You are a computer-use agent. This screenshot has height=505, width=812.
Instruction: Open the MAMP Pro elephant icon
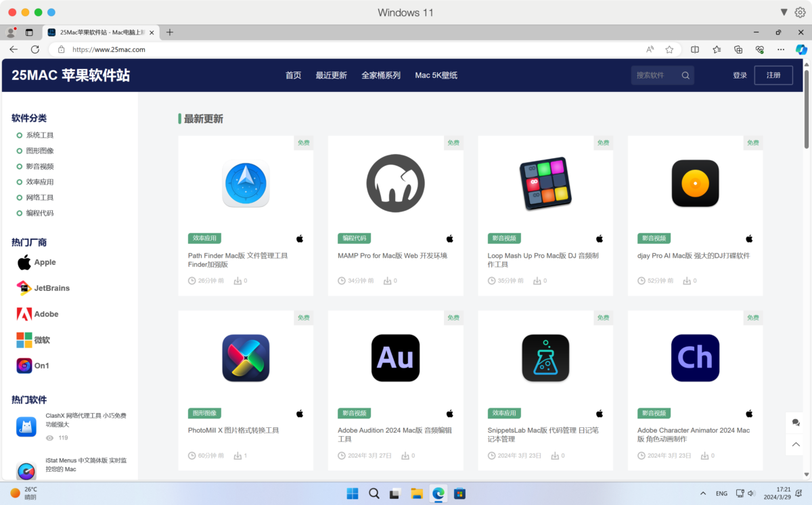(x=396, y=183)
